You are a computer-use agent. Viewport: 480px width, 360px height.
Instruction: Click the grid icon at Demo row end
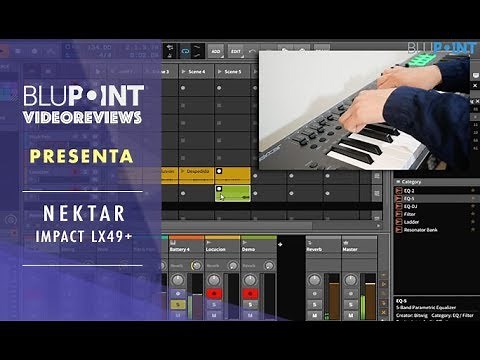tap(377, 193)
